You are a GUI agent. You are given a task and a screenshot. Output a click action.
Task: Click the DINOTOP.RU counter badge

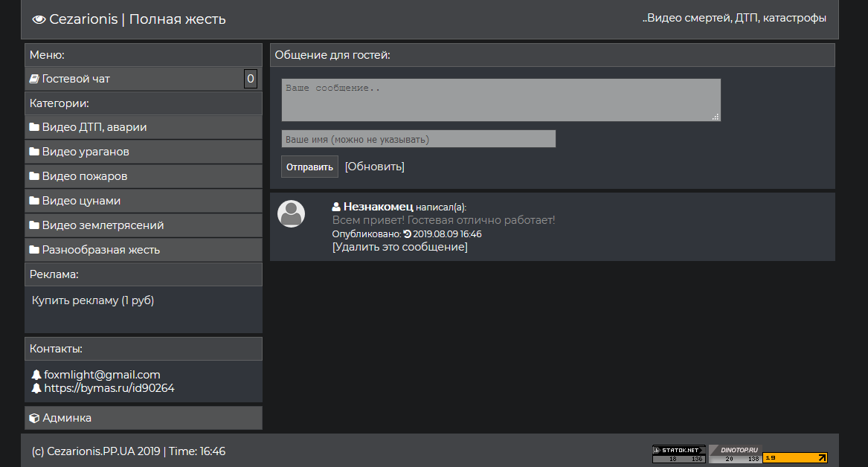point(734,454)
